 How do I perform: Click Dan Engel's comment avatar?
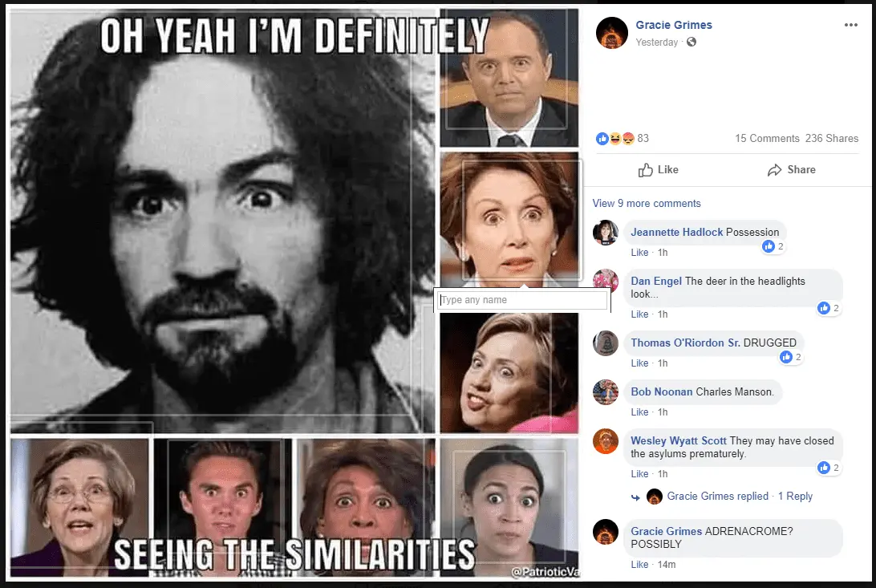click(x=605, y=282)
